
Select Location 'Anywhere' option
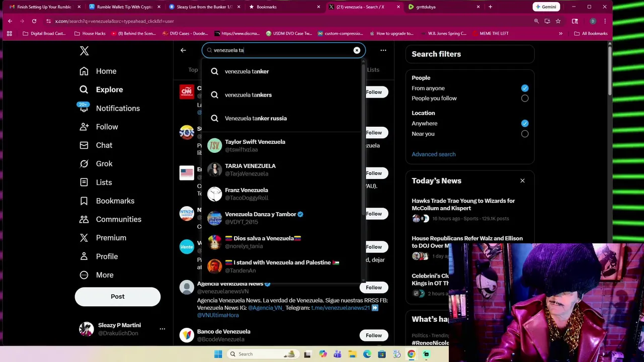525,123
